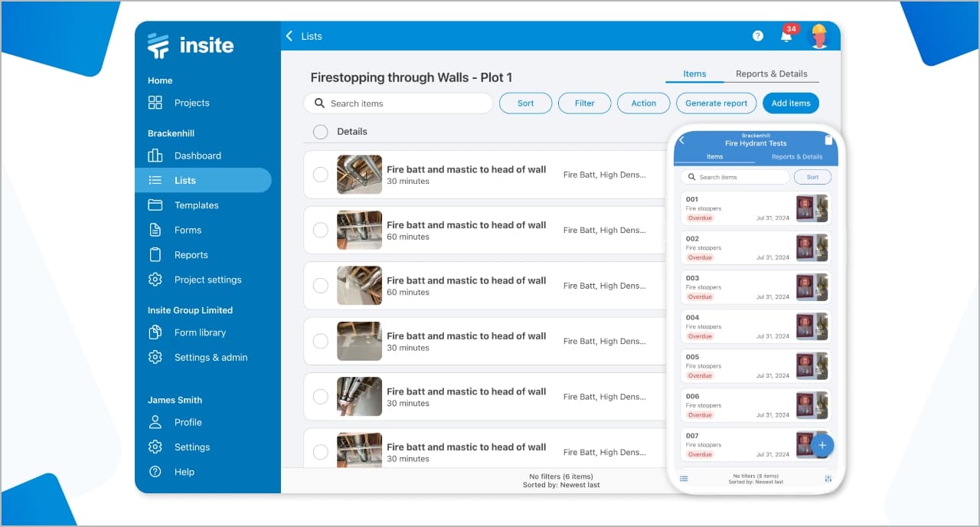The height and width of the screenshot is (527, 980).
Task: Tick the checkbox of the sixth list row
Action: click(321, 452)
